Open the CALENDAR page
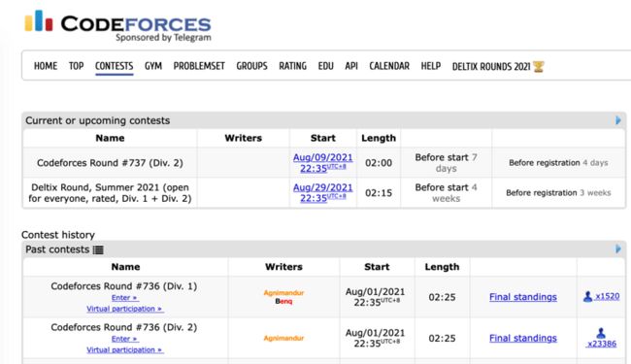 pos(389,66)
